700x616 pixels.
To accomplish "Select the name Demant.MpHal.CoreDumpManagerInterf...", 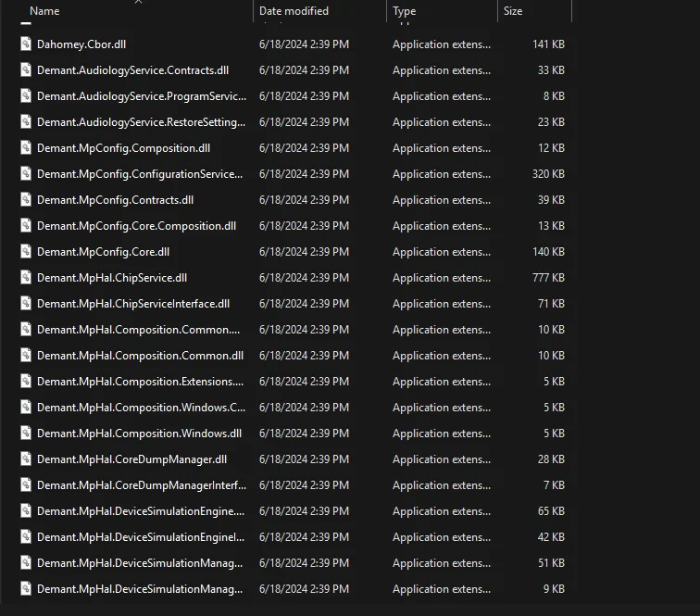I will [142, 484].
